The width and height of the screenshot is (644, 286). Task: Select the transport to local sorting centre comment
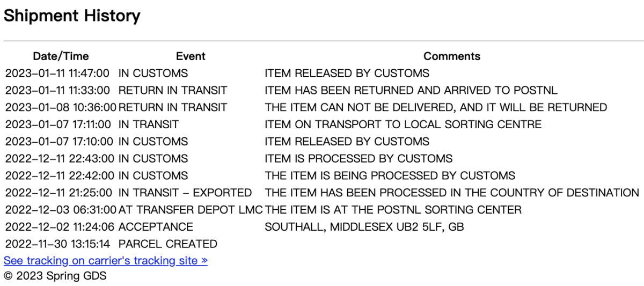[x=403, y=124]
